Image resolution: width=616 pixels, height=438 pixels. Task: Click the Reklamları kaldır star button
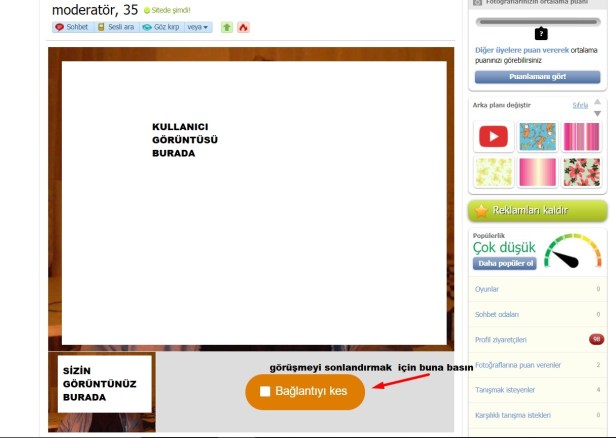[x=537, y=211]
